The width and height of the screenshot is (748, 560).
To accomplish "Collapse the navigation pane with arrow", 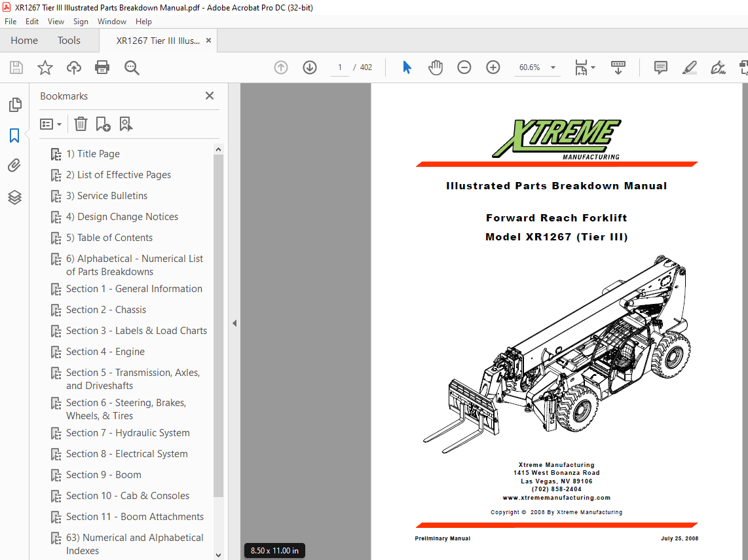I will (234, 323).
